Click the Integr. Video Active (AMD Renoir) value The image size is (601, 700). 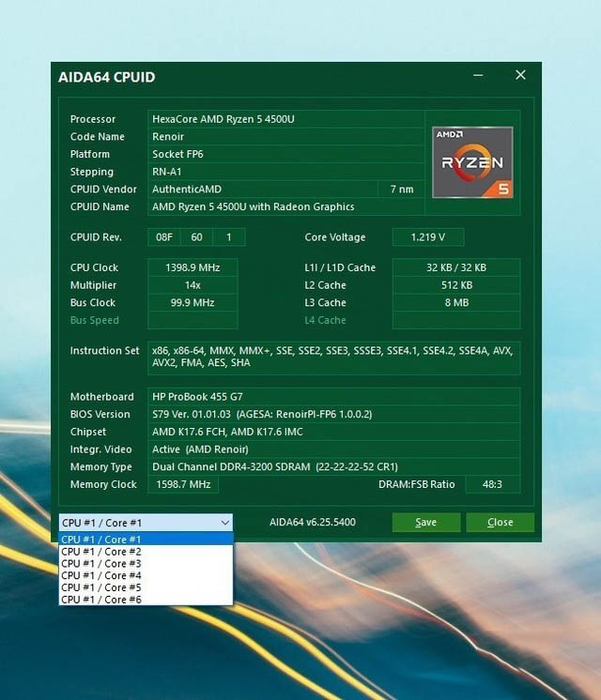[x=333, y=449]
